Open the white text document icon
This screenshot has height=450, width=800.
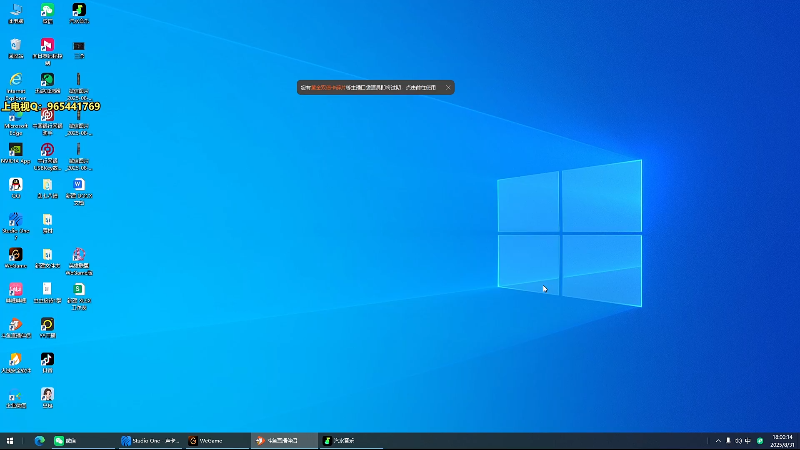click(47, 293)
